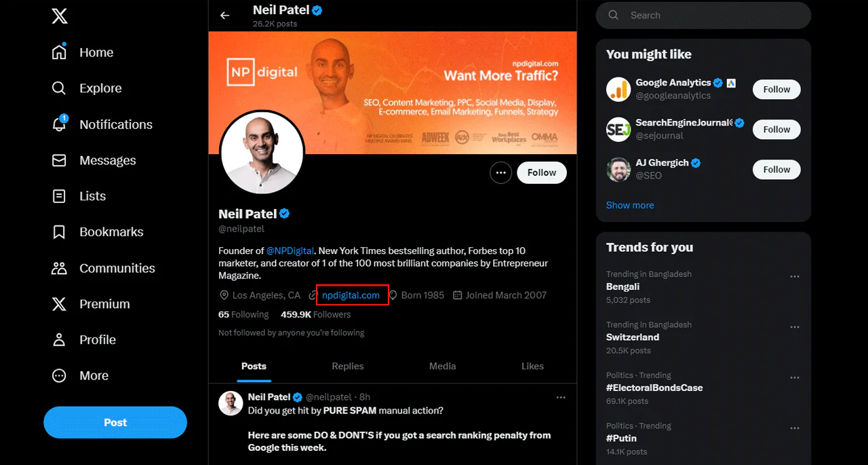Follow the Google Analytics account
The height and width of the screenshot is (465, 868).
click(776, 89)
